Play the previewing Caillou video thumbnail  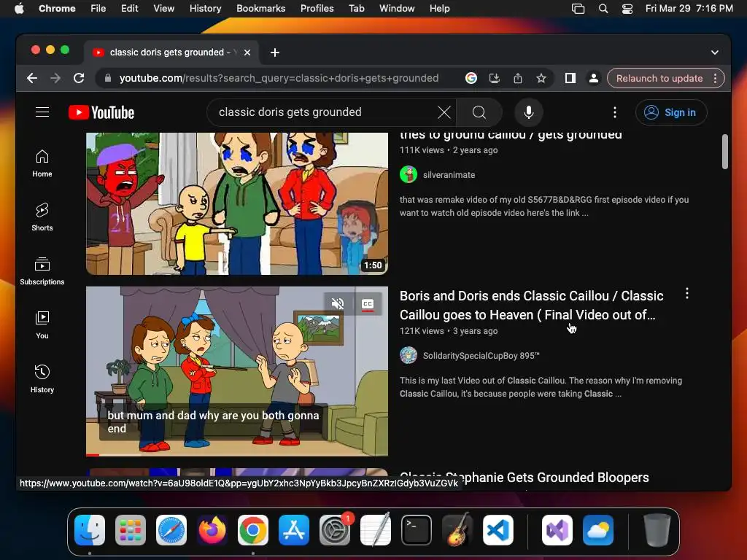[x=237, y=371]
